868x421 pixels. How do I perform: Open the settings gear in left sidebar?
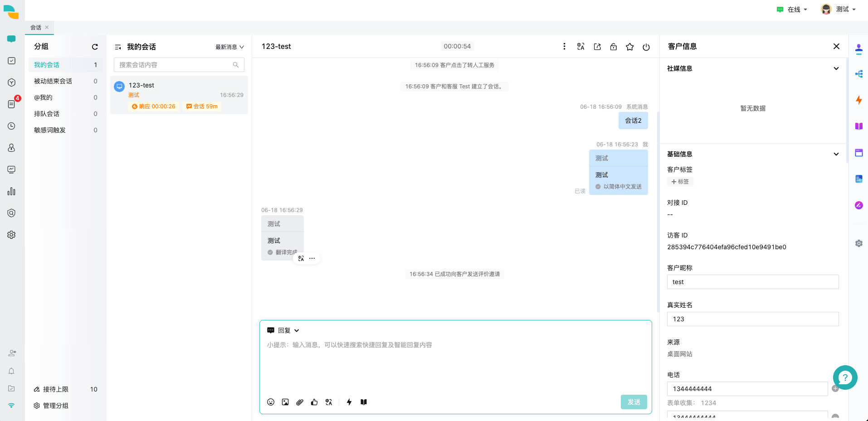(x=11, y=235)
